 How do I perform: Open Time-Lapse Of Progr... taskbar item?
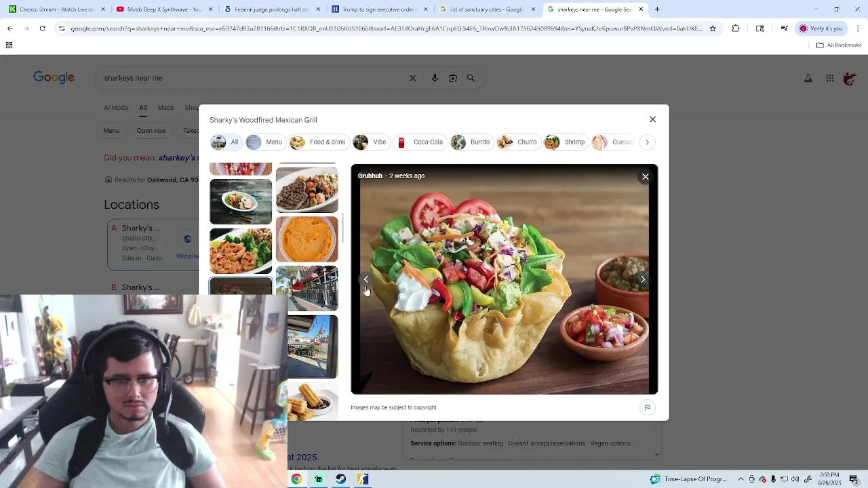(689, 479)
